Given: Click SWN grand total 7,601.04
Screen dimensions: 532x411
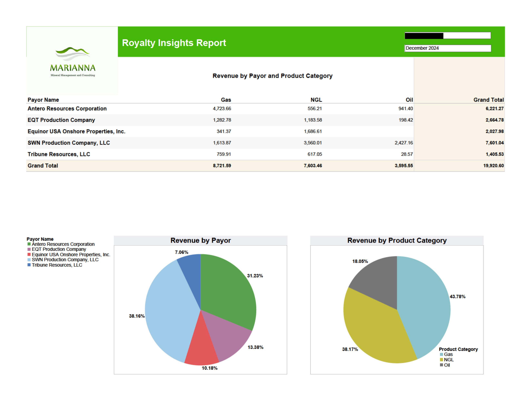Looking at the screenshot, I should [x=494, y=143].
